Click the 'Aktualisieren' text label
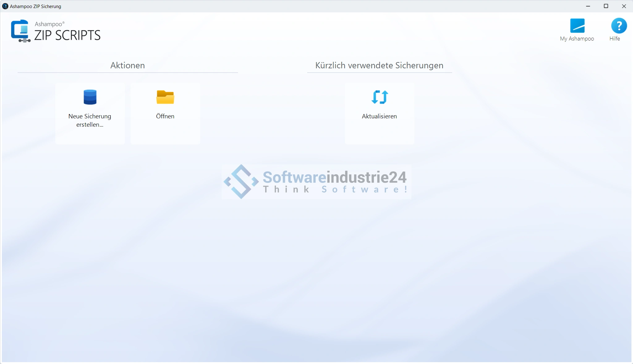The height and width of the screenshot is (364, 633). coord(379,116)
